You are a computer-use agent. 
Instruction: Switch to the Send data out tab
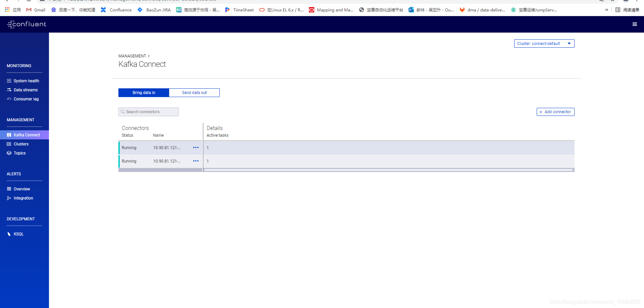[x=194, y=92]
